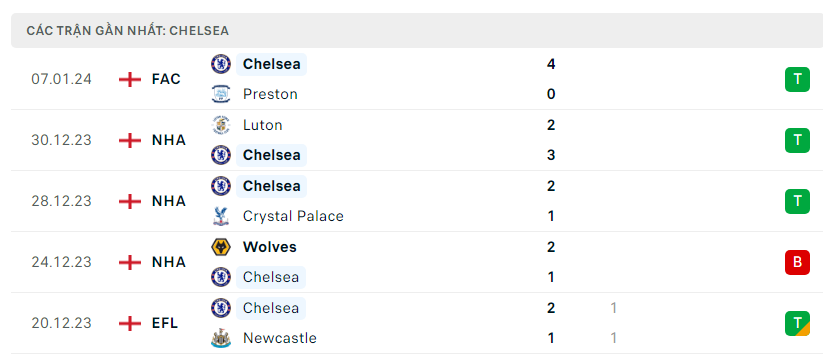The image size is (823, 362).
Task: Open the Crystal Palace team link
Action: click(x=293, y=216)
